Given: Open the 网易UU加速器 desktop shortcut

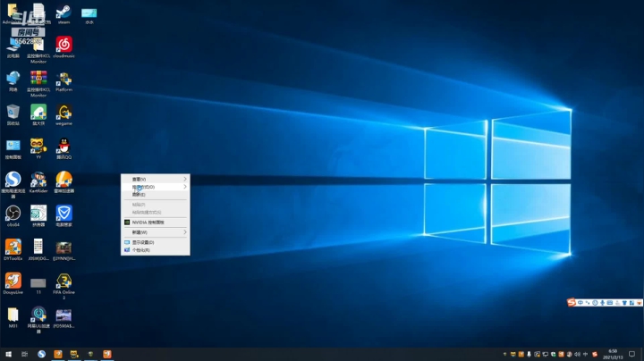Looking at the screenshot, I should click(38, 320).
